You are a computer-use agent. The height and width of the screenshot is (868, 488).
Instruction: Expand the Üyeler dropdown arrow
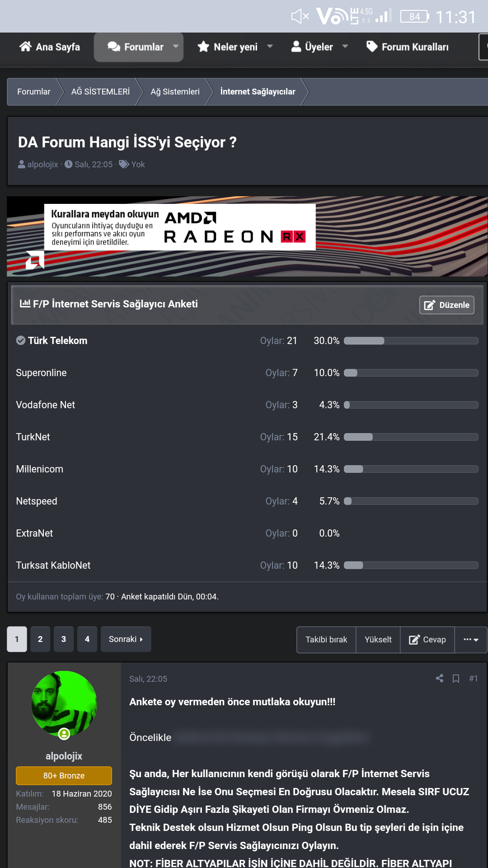point(345,46)
